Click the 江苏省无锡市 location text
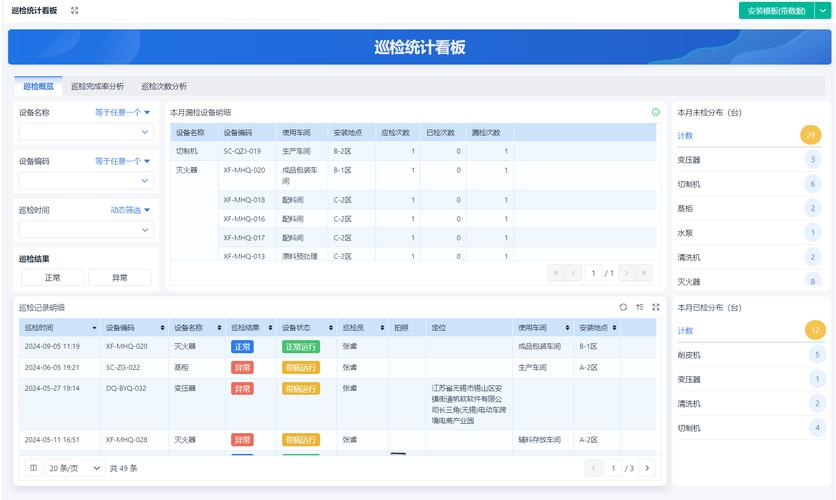Viewport: 836px width, 500px height. [467, 405]
